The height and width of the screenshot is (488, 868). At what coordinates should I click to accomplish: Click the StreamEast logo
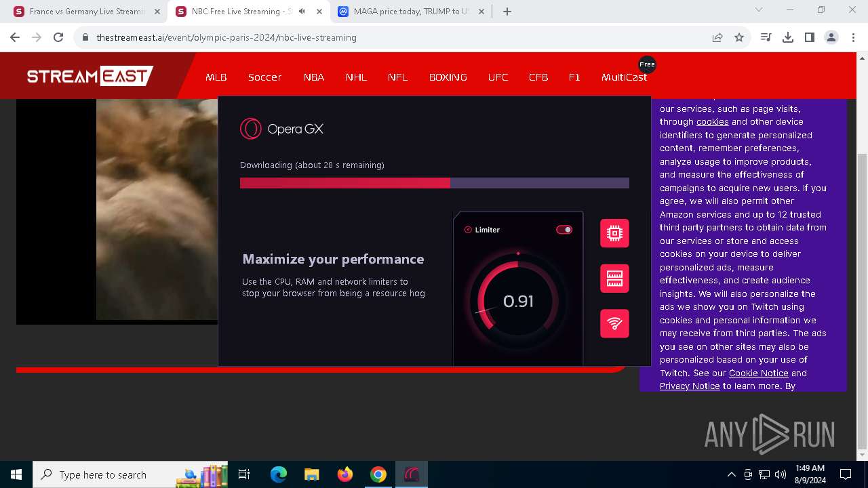coord(90,76)
